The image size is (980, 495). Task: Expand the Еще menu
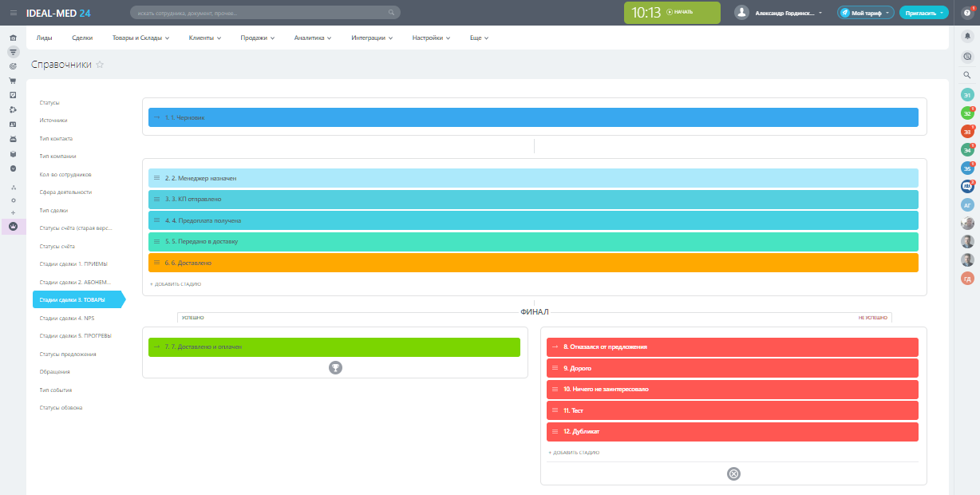(x=479, y=38)
